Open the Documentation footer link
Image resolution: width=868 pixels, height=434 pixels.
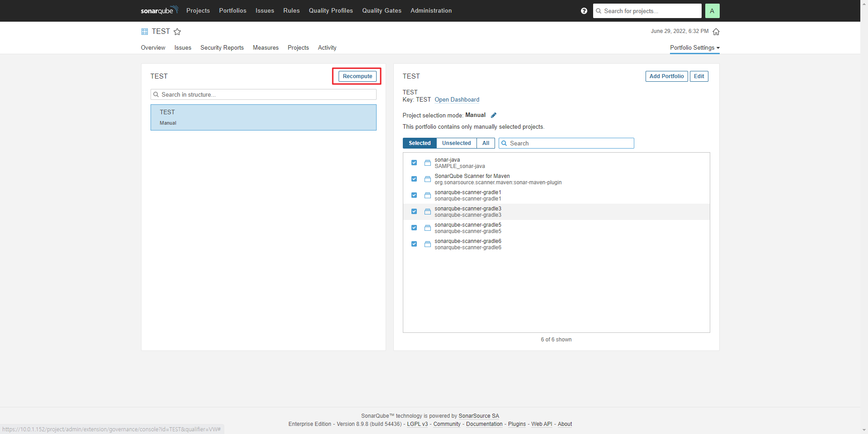(484, 424)
